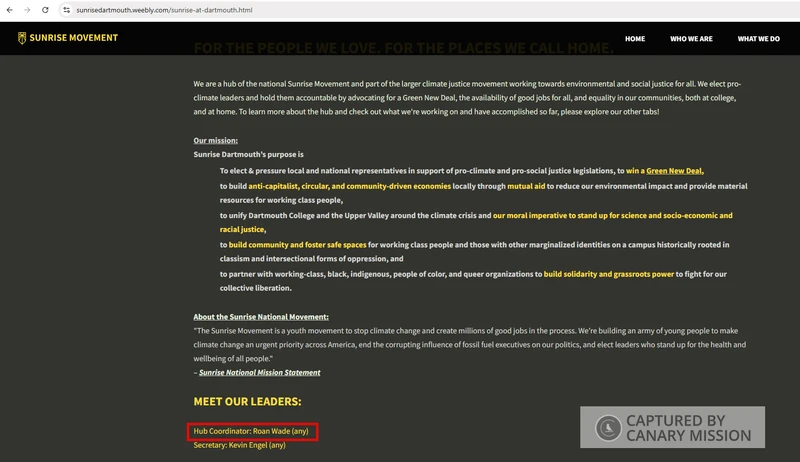Open the WHAT WE DO menu

point(758,39)
